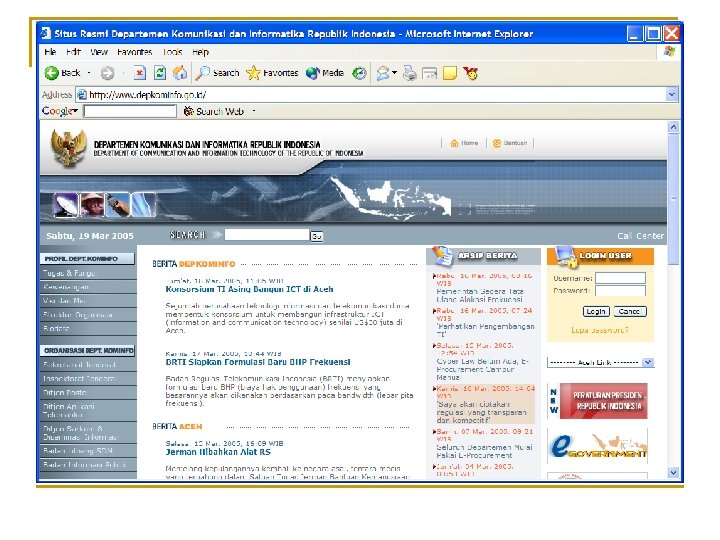
Task: Open the Help menu
Action: 200,52
